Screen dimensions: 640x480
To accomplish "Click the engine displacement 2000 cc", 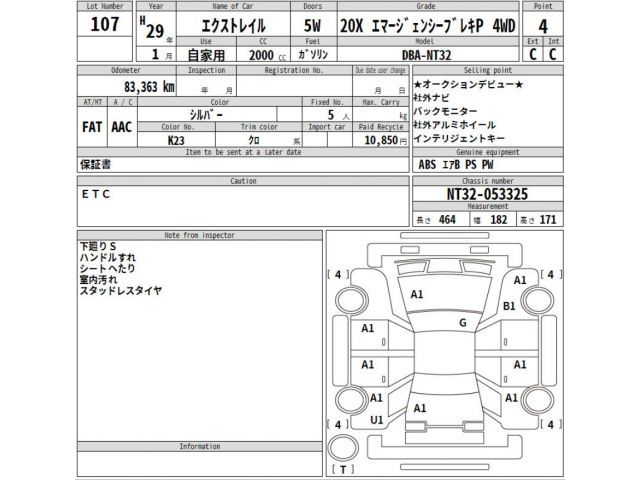I will 267,55.
